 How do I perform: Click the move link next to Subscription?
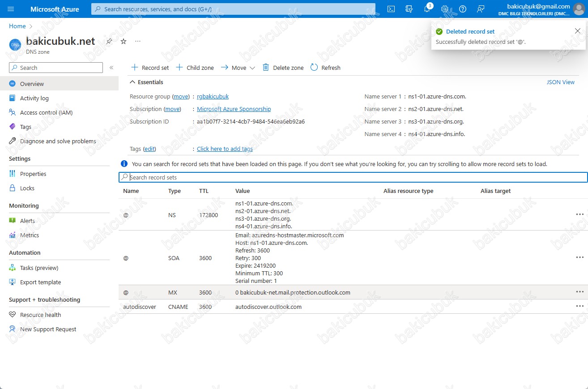[x=172, y=109]
